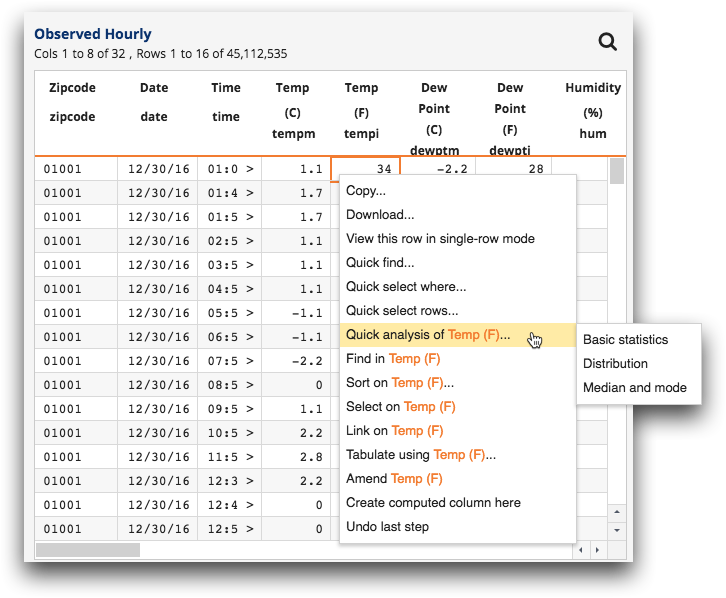The image size is (726, 598).
Task: Click the scroll down arrow
Action: pyautogui.click(x=617, y=530)
